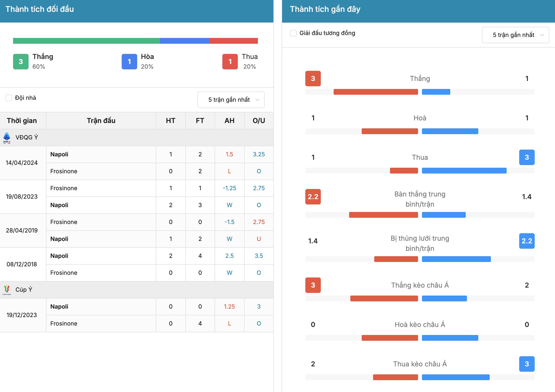555x392 pixels.
Task: Click the AH value -1.25
Action: pos(229,188)
